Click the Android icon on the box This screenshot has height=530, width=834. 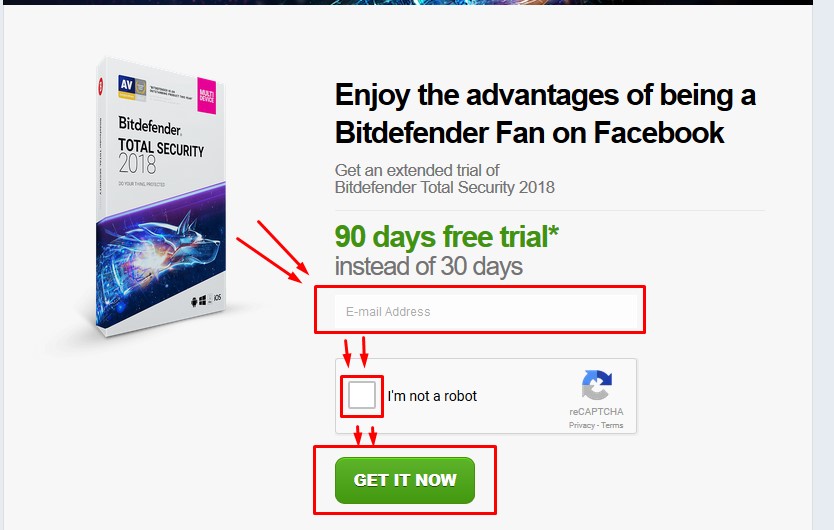click(194, 302)
